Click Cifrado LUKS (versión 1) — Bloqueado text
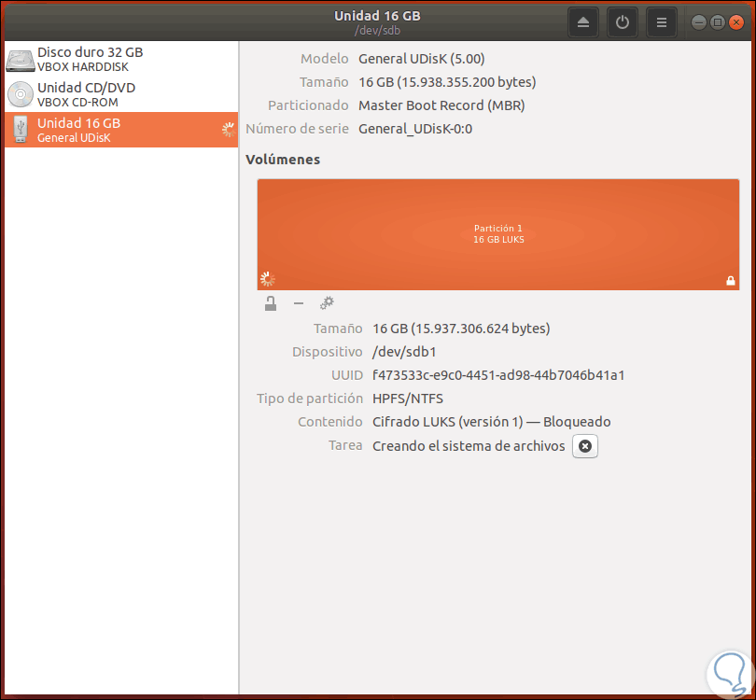756x700 pixels. tap(491, 422)
